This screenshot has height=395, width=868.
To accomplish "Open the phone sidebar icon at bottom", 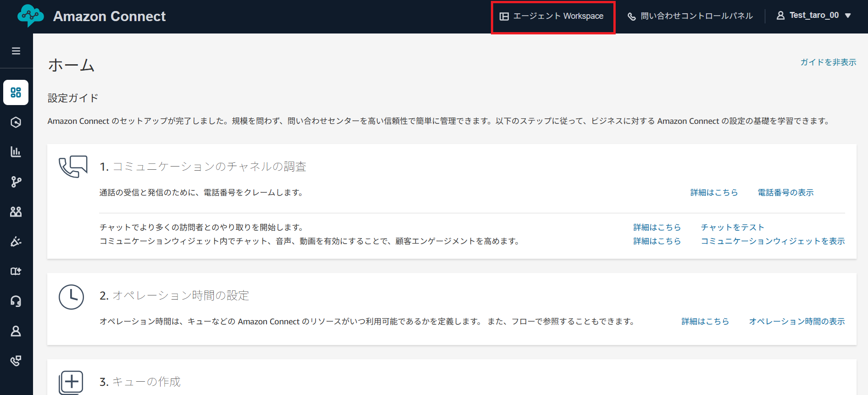I will [x=16, y=361].
